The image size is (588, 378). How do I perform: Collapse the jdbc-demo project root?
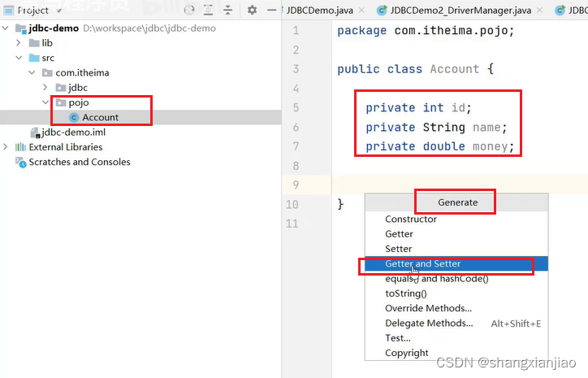6,28
